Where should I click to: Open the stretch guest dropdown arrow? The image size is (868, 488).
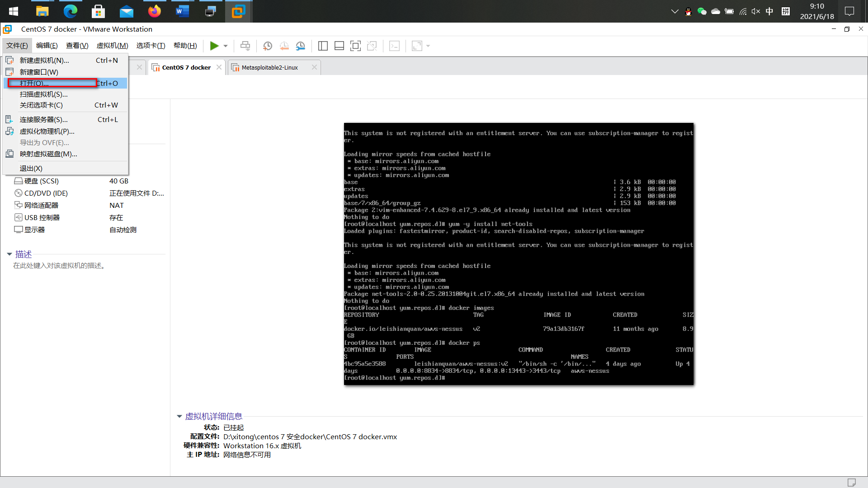(x=428, y=46)
